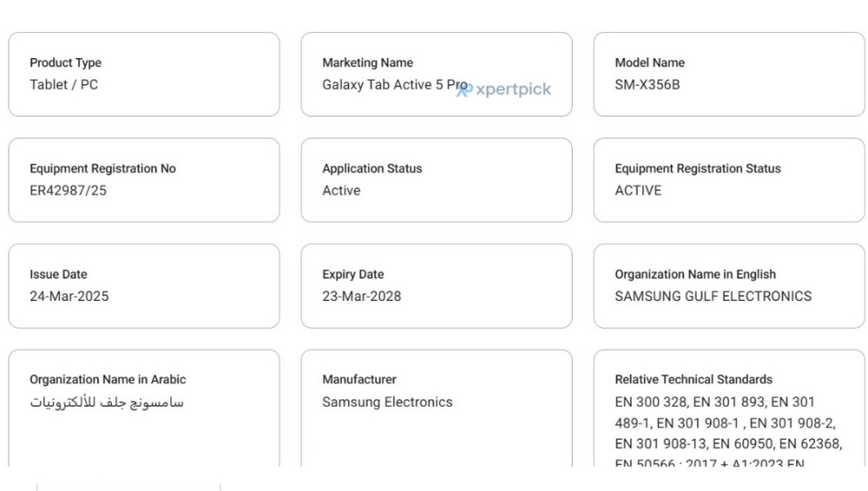Click the Equipment Registration Status ACTIVE value
Viewport: 868px width, 491px height.
point(638,191)
